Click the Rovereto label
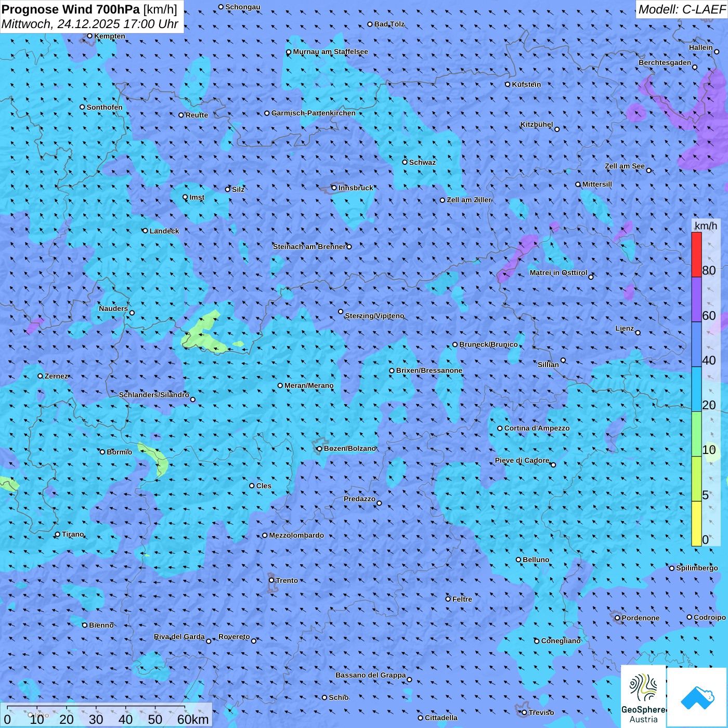 pyautogui.click(x=234, y=636)
